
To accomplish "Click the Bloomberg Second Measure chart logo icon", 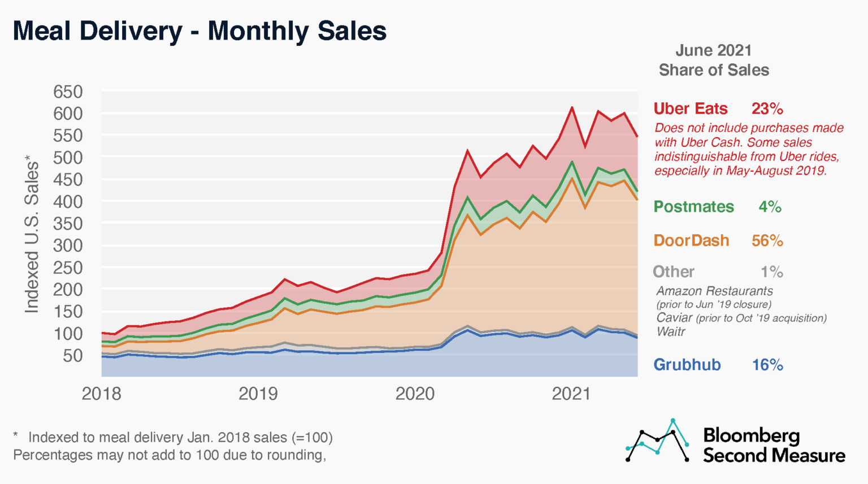I will 658,441.
